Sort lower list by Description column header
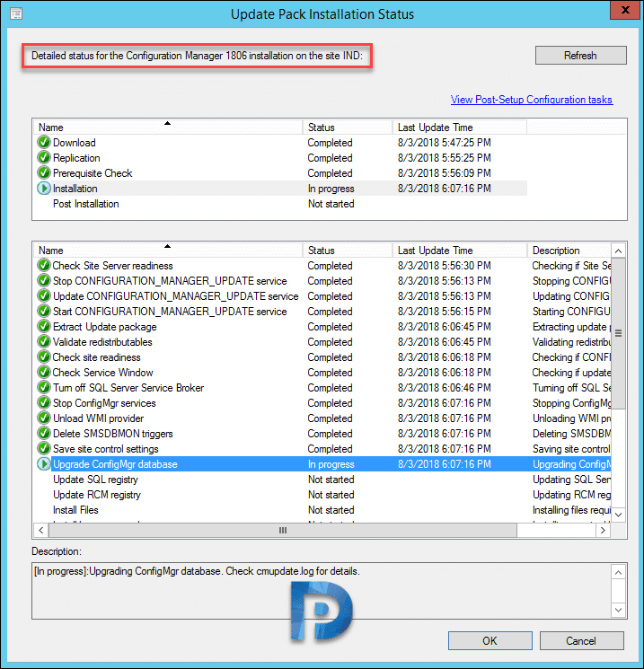This screenshot has width=644, height=669. click(569, 250)
